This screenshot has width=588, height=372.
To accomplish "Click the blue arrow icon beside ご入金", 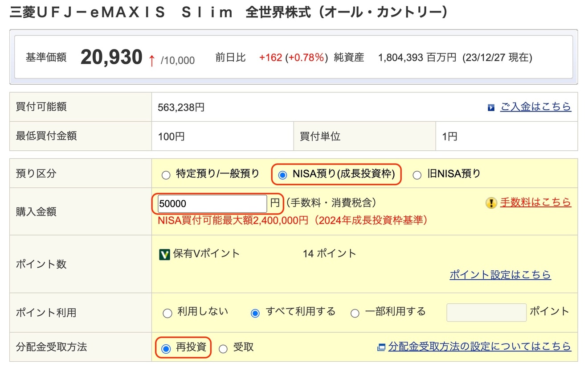I will coord(491,107).
